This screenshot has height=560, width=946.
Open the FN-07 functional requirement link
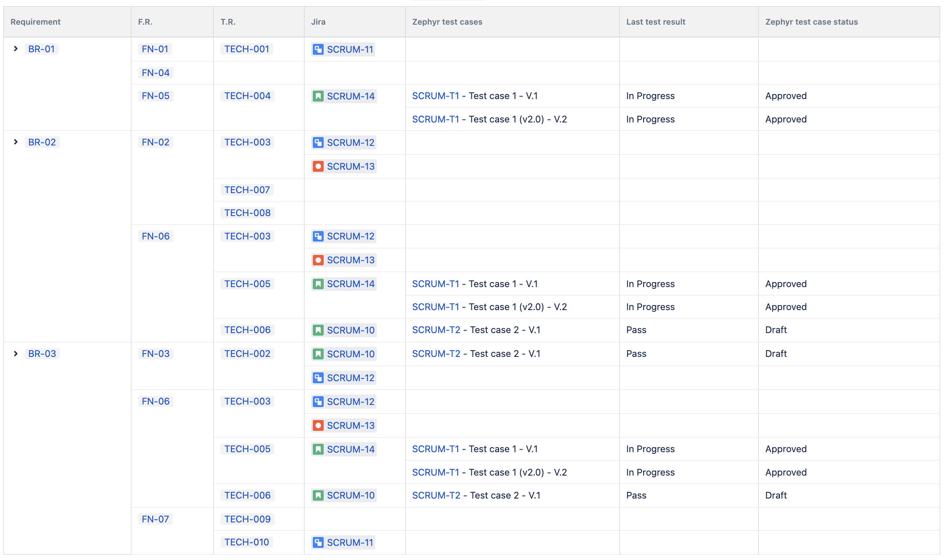[155, 519]
